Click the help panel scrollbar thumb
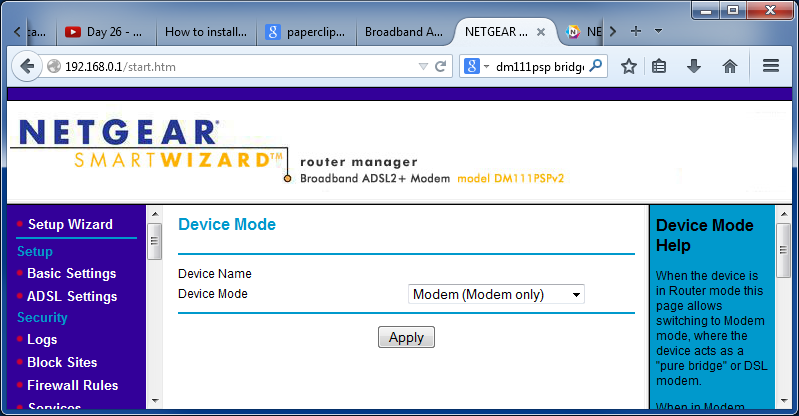The width and height of the screenshot is (799, 416). pos(783,250)
